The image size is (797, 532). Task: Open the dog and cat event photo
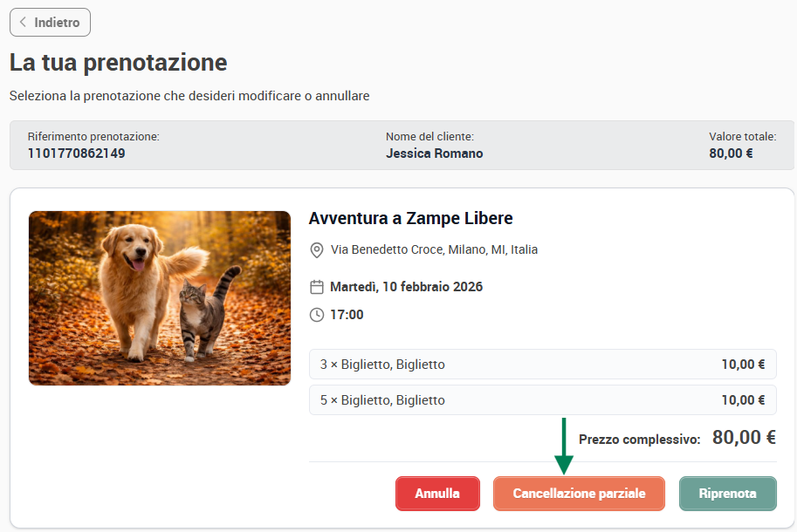pos(160,298)
